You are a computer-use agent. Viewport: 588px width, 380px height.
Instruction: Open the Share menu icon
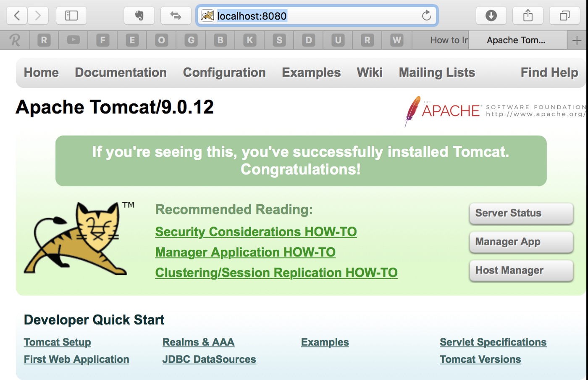click(528, 16)
